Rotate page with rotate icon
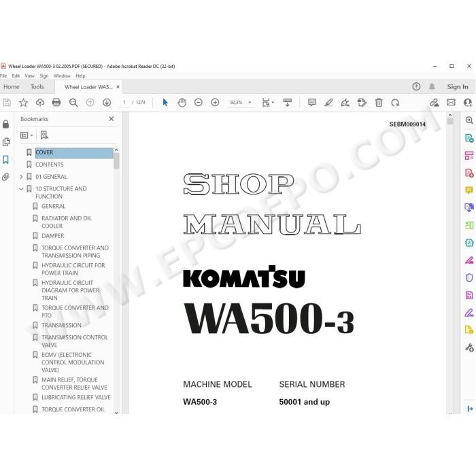Viewport: 476px width, 476px height. click(395, 103)
